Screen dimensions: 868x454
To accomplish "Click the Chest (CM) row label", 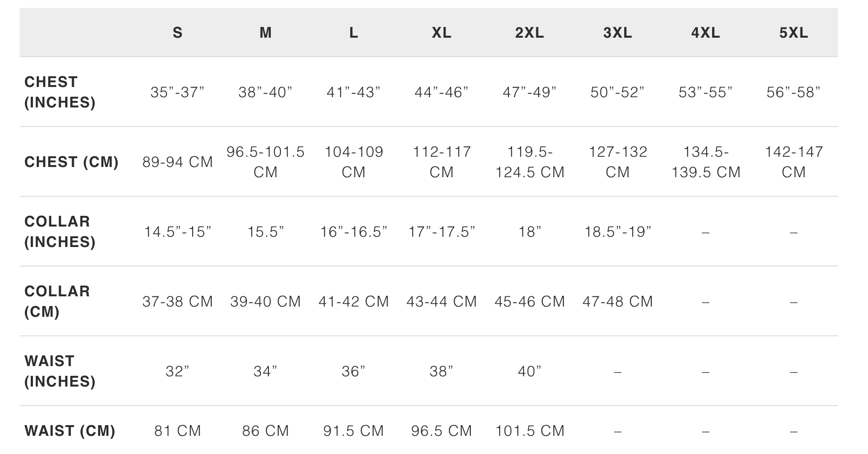I will [x=72, y=162].
